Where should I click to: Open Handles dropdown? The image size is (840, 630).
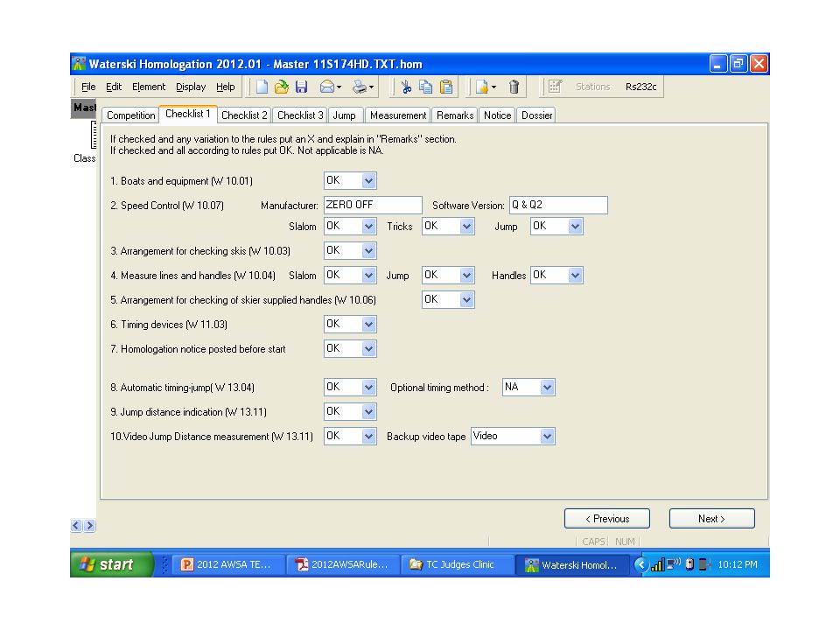575,276
